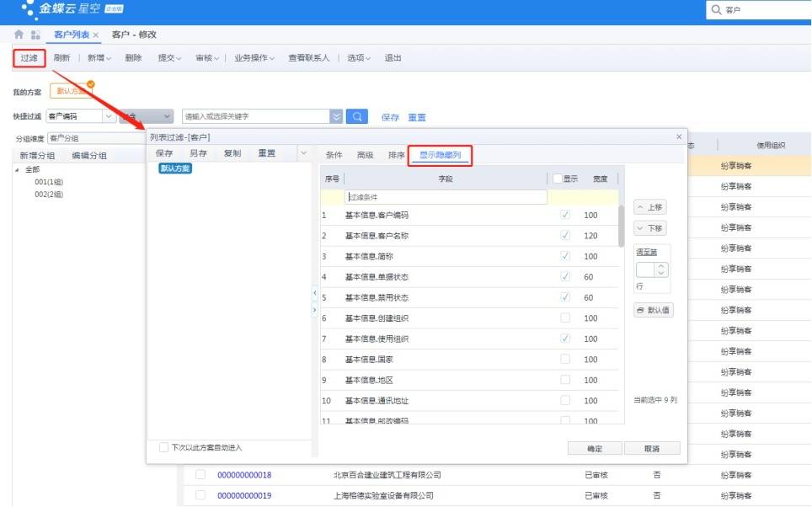
Task: Click the 下移 move-down button
Action: coord(650,228)
